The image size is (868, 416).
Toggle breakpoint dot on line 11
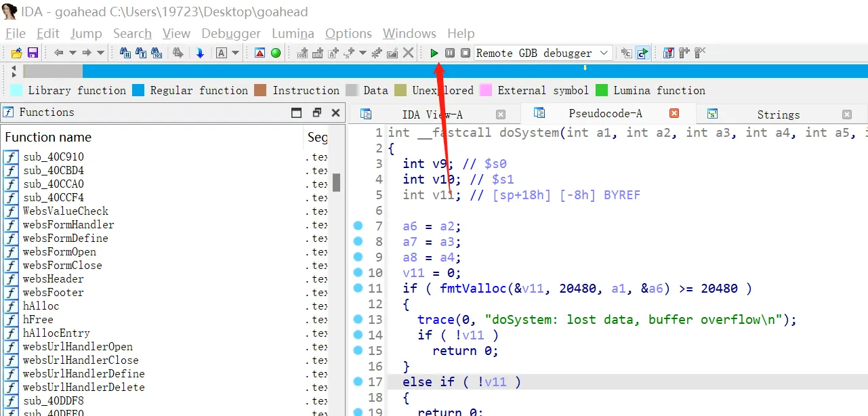coord(358,288)
